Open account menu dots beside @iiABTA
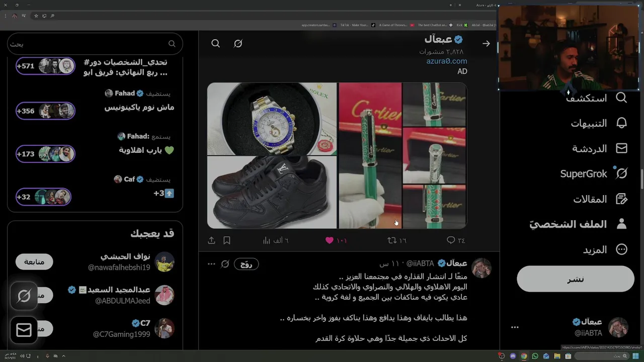Viewport: 644px width, 362px height. [515, 327]
